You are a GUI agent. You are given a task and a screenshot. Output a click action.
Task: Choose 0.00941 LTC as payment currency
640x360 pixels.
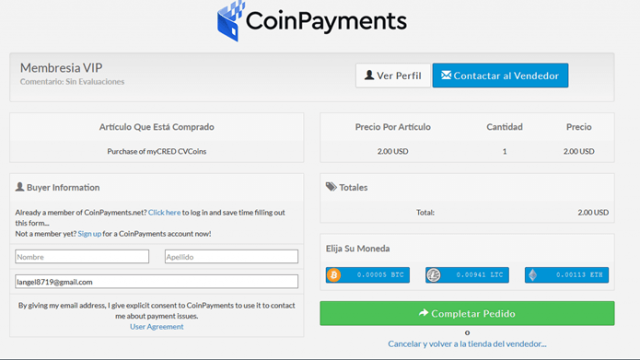click(467, 275)
